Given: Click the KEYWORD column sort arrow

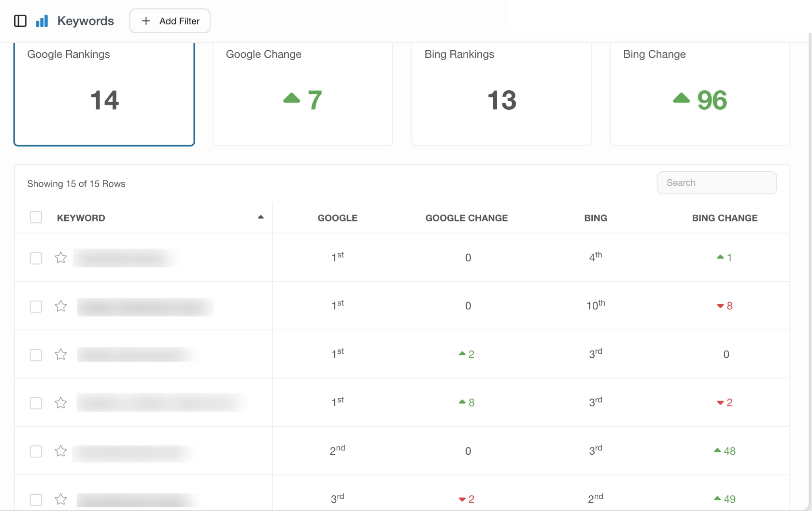Looking at the screenshot, I should point(260,217).
